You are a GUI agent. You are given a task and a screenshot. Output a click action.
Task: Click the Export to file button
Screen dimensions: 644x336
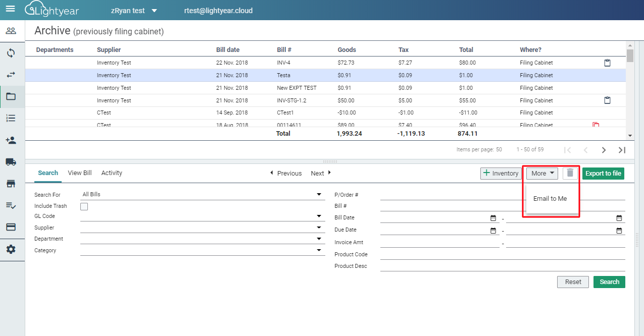[603, 173]
